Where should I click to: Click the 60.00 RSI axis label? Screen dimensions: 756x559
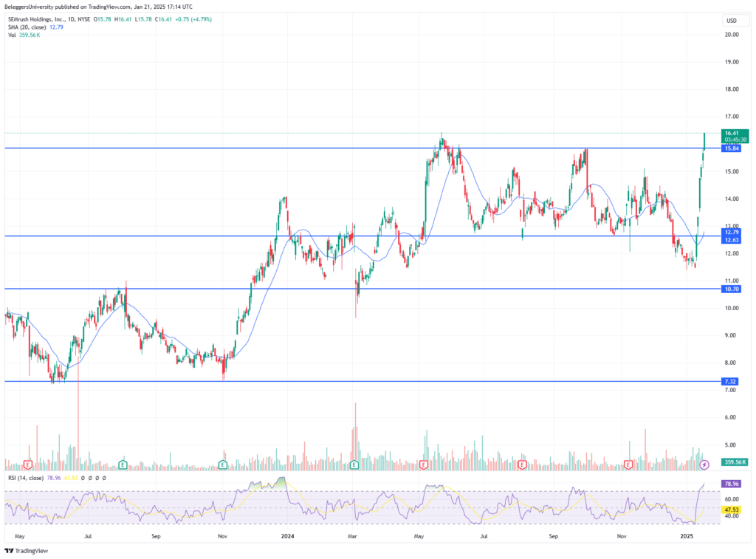point(732,500)
